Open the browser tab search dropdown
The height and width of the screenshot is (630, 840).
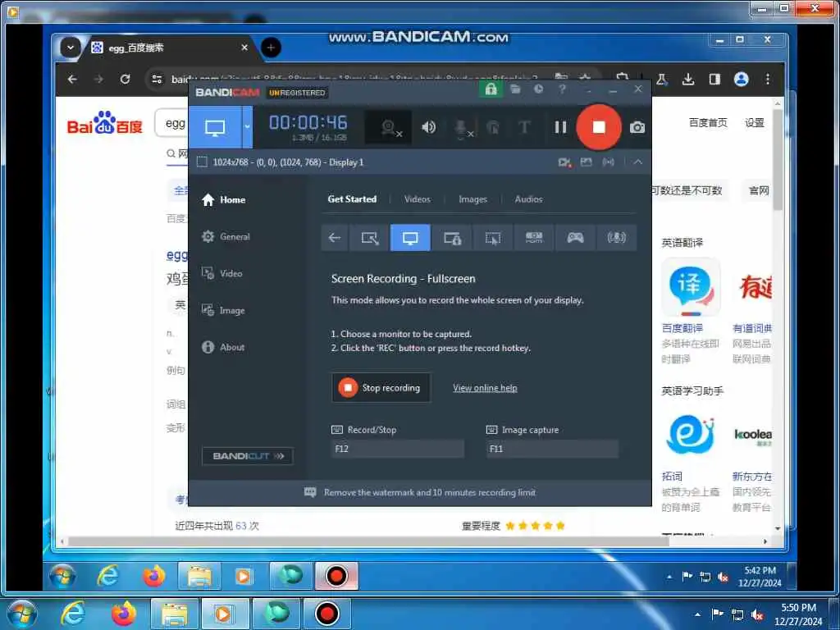coord(70,48)
